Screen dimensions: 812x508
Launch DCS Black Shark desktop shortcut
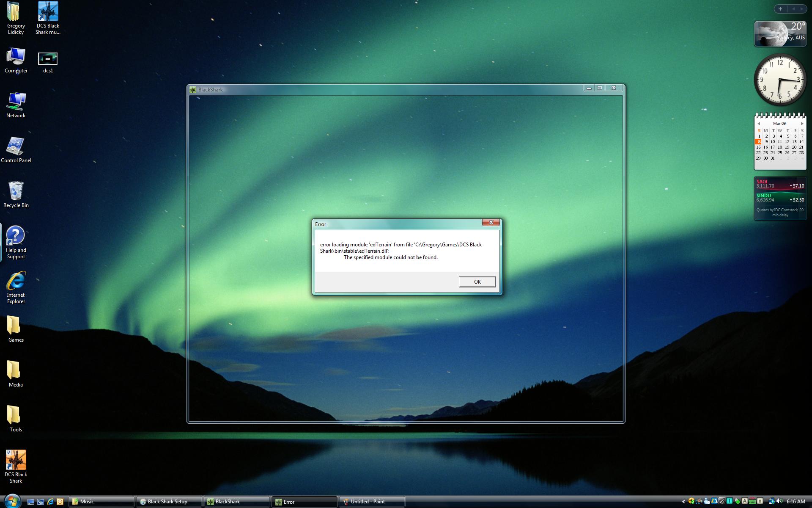(x=16, y=467)
